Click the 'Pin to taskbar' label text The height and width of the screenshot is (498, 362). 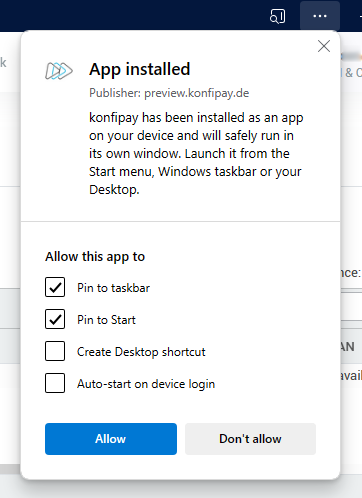click(x=113, y=288)
